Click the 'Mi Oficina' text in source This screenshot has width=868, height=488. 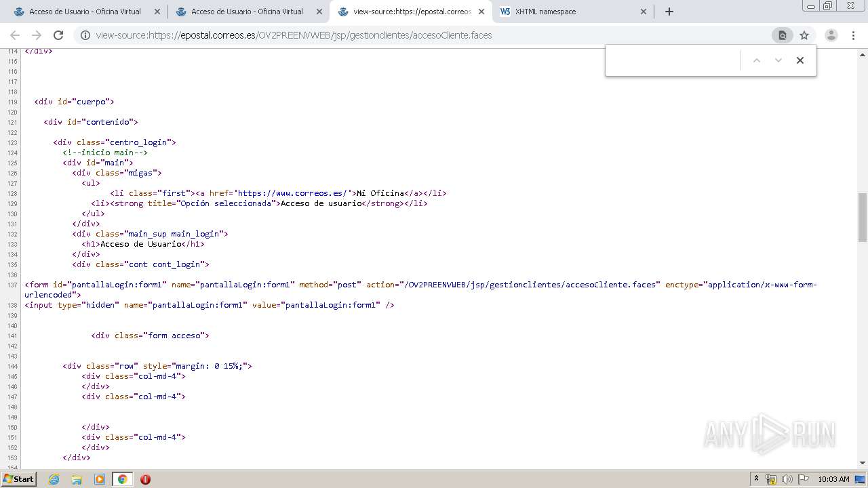tap(380, 193)
